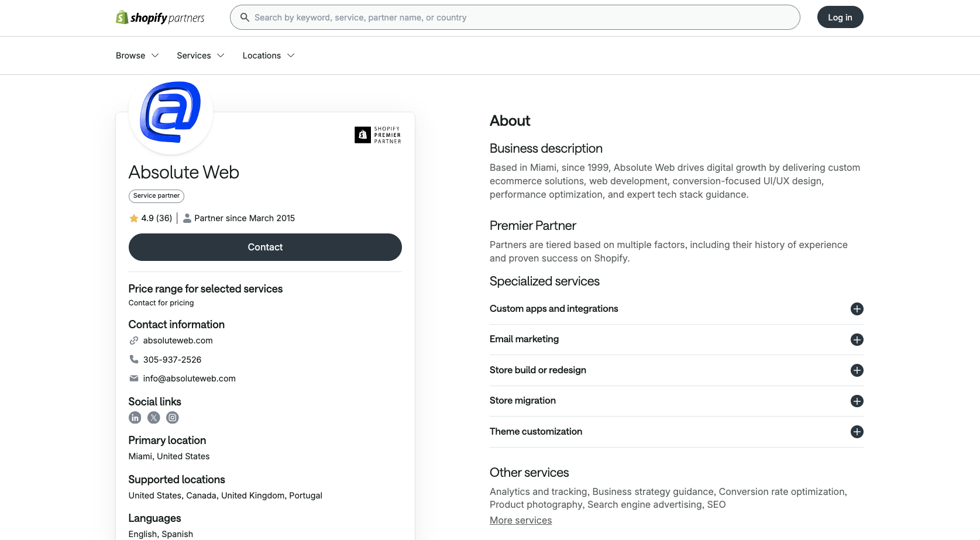The image size is (980, 540).
Task: Open the Instagram social icon
Action: pyautogui.click(x=172, y=417)
